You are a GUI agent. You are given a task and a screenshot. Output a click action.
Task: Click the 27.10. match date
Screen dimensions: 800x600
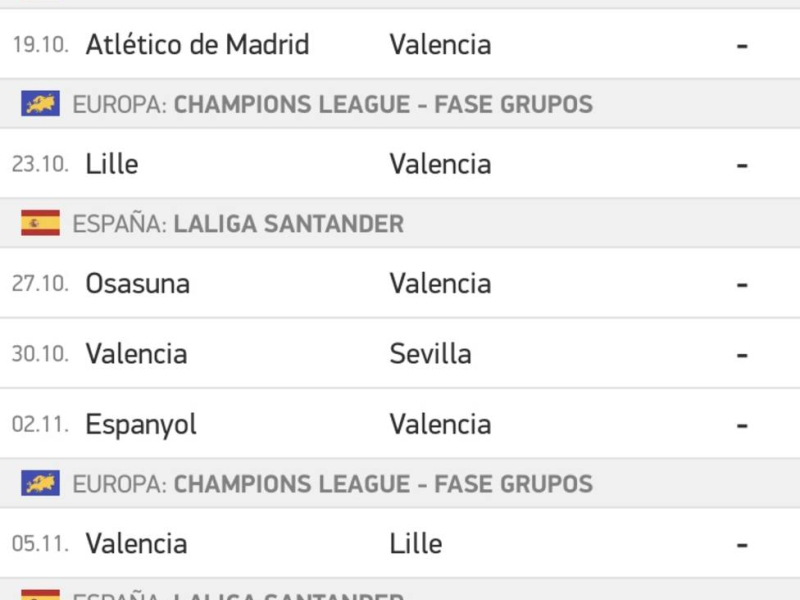[40, 284]
